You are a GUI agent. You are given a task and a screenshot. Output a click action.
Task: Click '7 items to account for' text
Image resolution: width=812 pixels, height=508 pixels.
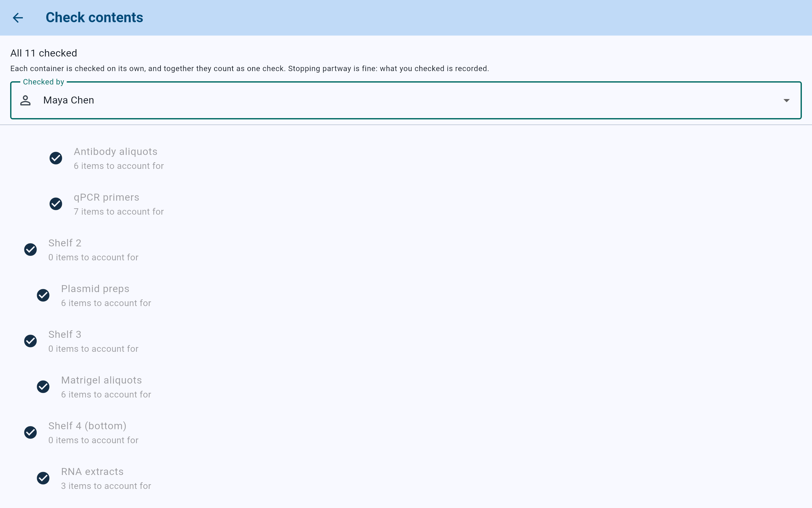pyautogui.click(x=119, y=212)
